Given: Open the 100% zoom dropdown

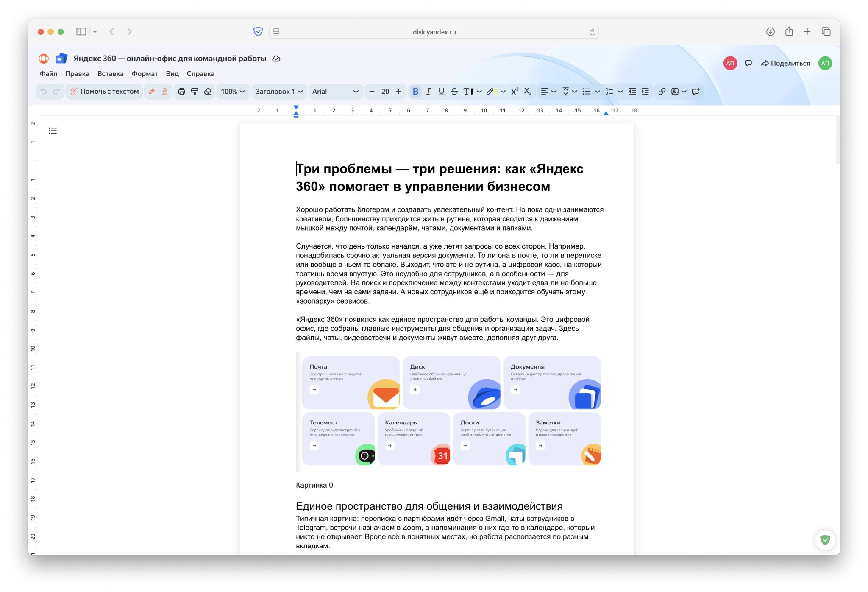Looking at the screenshot, I should pos(233,92).
